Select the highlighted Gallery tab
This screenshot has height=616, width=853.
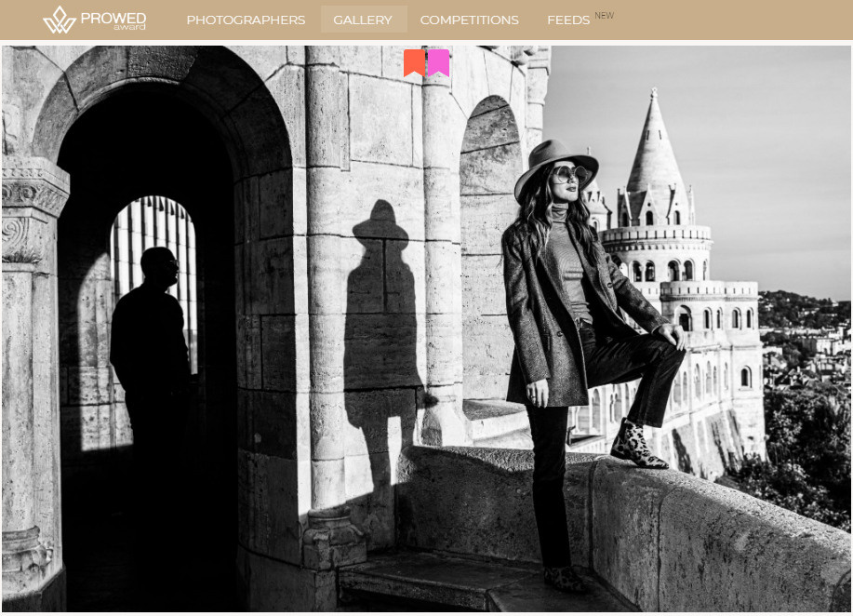point(363,20)
